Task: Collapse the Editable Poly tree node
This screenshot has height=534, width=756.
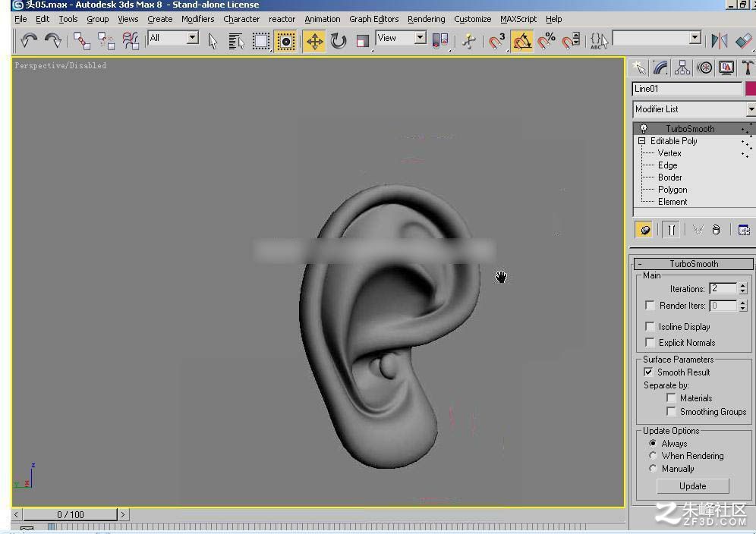Action: [x=641, y=141]
